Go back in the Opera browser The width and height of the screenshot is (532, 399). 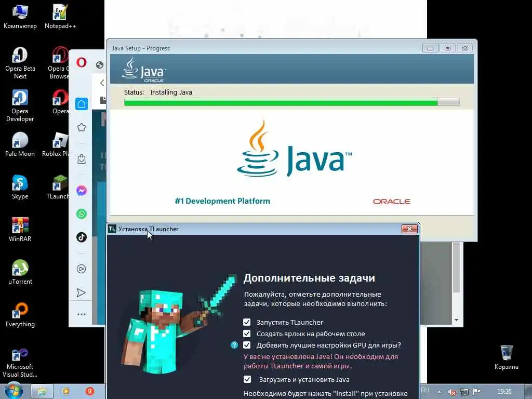click(x=102, y=83)
